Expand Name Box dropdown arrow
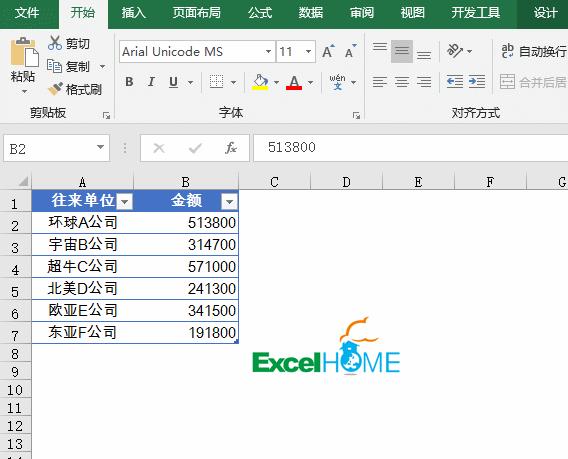This screenshot has height=459, width=568. 101,147
